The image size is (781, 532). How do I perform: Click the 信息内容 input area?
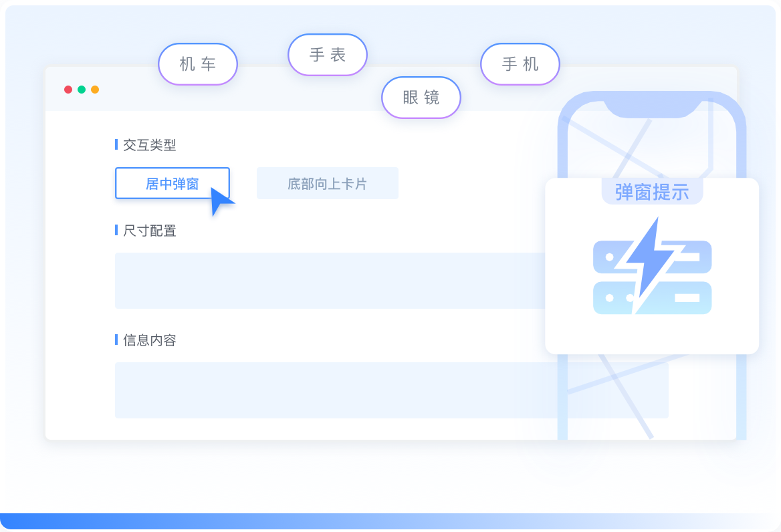[391, 390]
